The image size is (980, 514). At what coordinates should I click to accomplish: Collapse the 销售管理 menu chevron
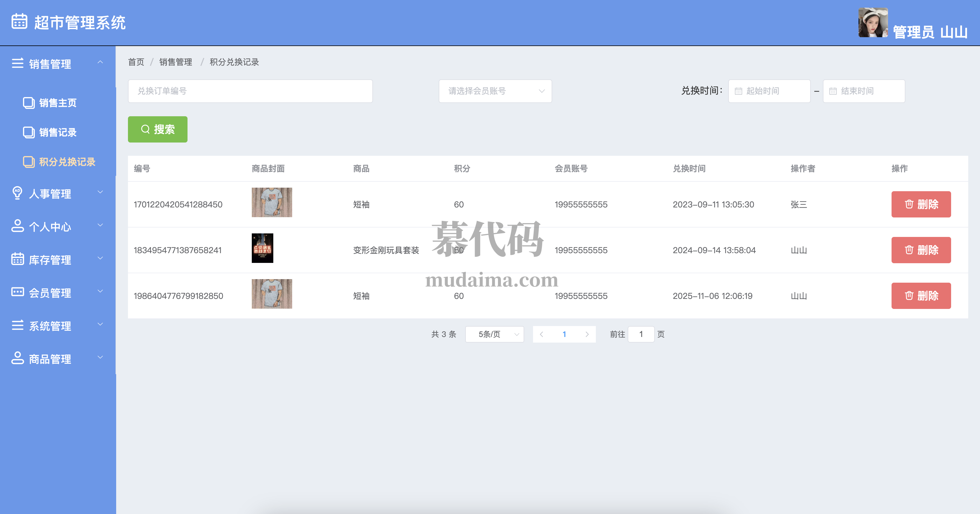pos(100,62)
